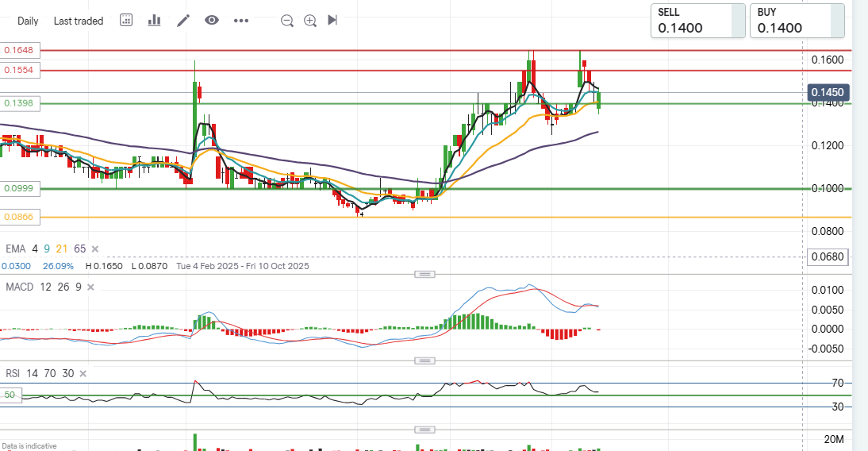Open the indicators bar-chart icon
Viewport: 868px width, 451px height.
[154, 20]
